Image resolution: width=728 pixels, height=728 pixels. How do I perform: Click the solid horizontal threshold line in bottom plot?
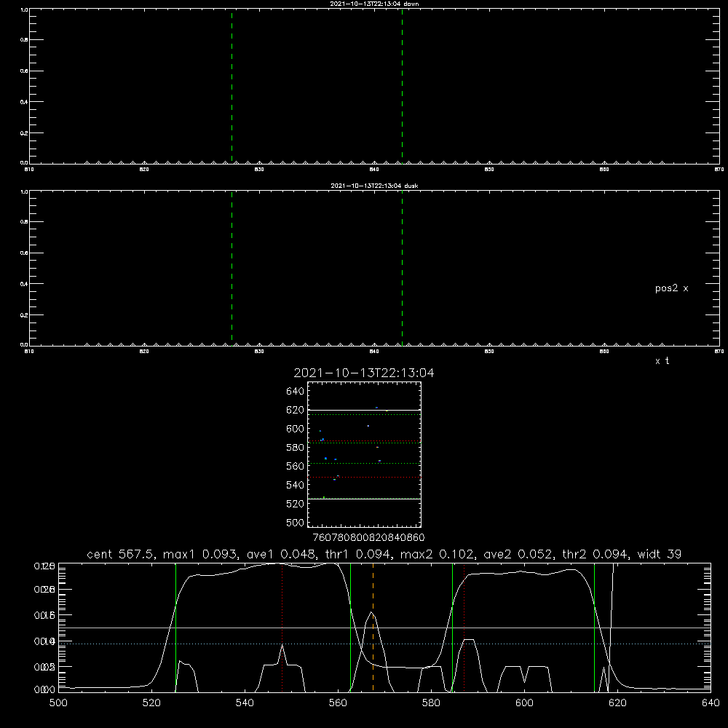coord(384,628)
